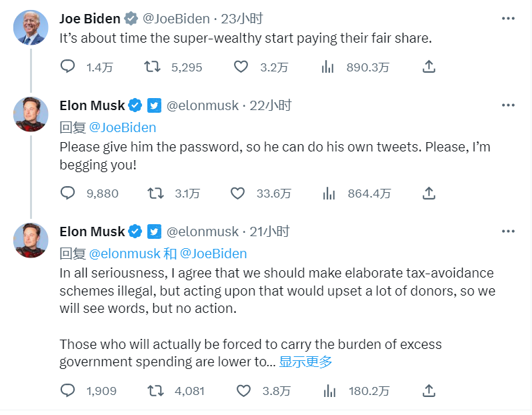This screenshot has width=532, height=415.
Task: Share Joe Biden's tweet
Action: 429,67
